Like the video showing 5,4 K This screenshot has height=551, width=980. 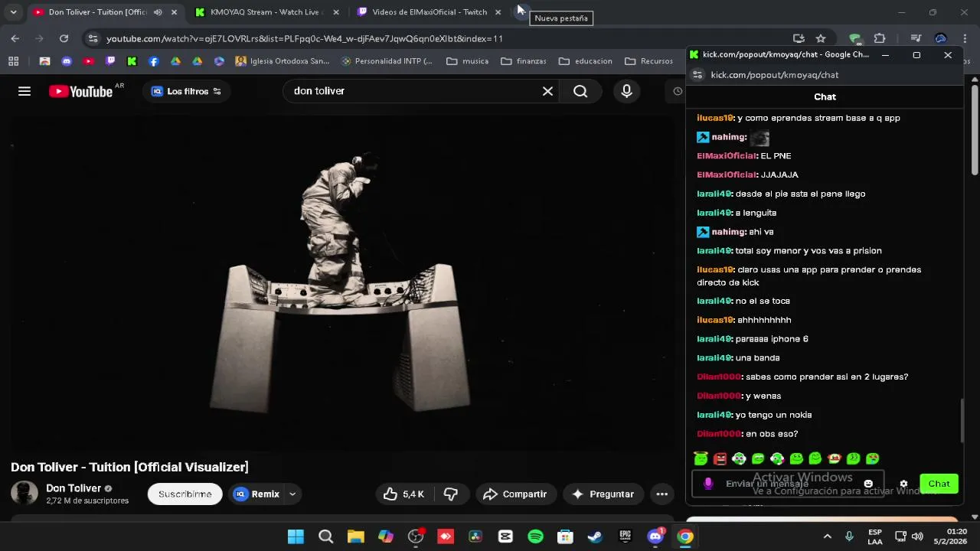coord(404,494)
